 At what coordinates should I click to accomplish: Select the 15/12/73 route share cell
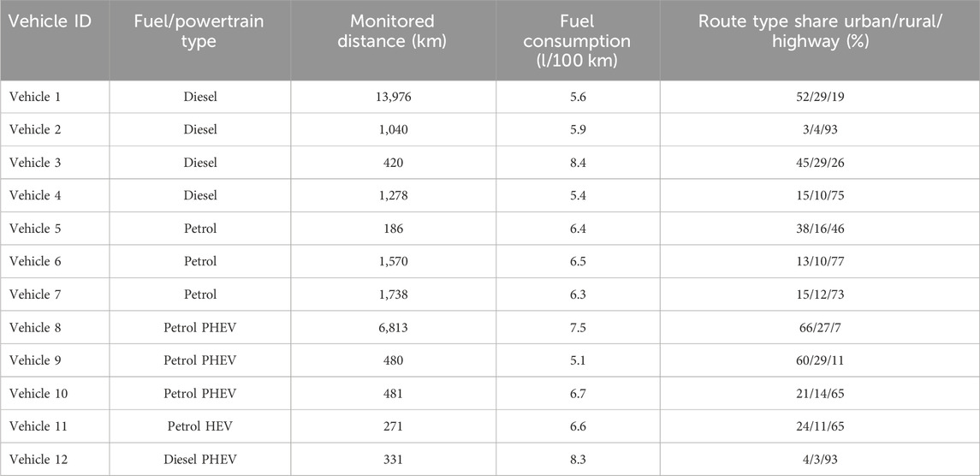pyautogui.click(x=819, y=295)
